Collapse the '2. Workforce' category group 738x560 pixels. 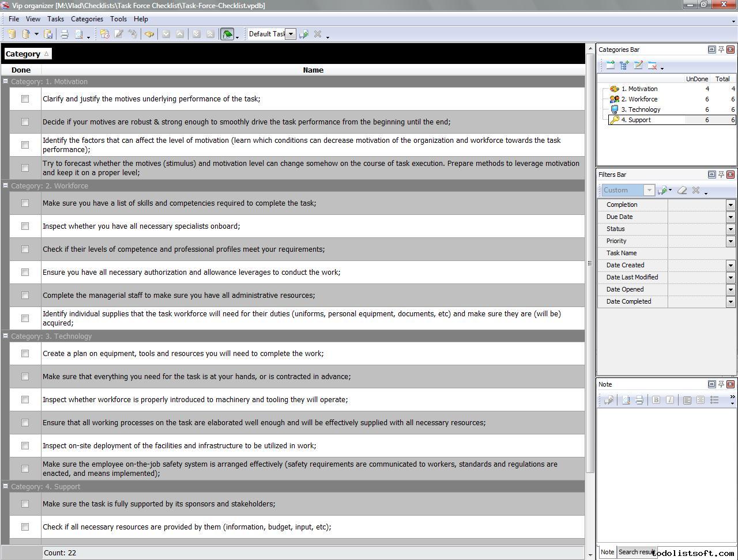coord(6,186)
